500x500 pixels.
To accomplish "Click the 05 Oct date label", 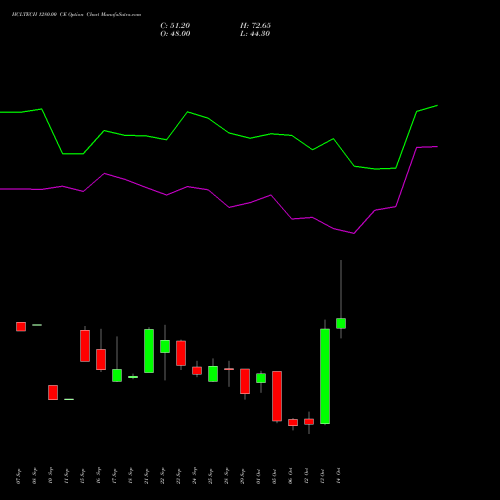I will [275, 476].
